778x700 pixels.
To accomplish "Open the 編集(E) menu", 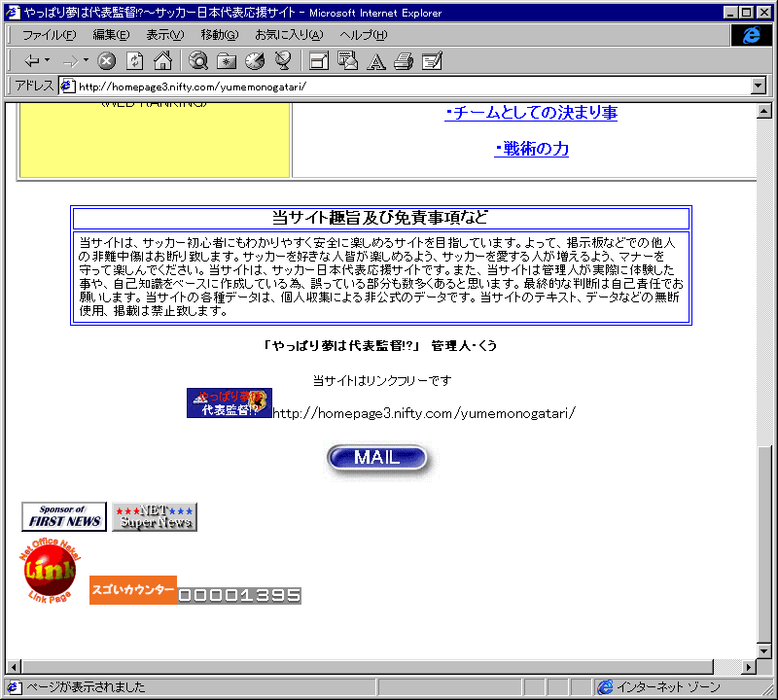I will [x=111, y=35].
